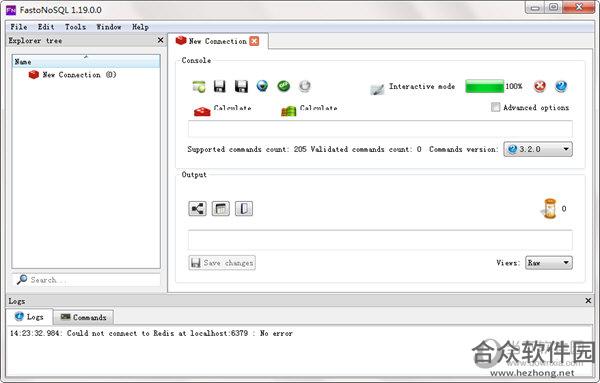The height and width of the screenshot is (383, 600).
Task: Click the Console command input field
Action: click(380, 129)
